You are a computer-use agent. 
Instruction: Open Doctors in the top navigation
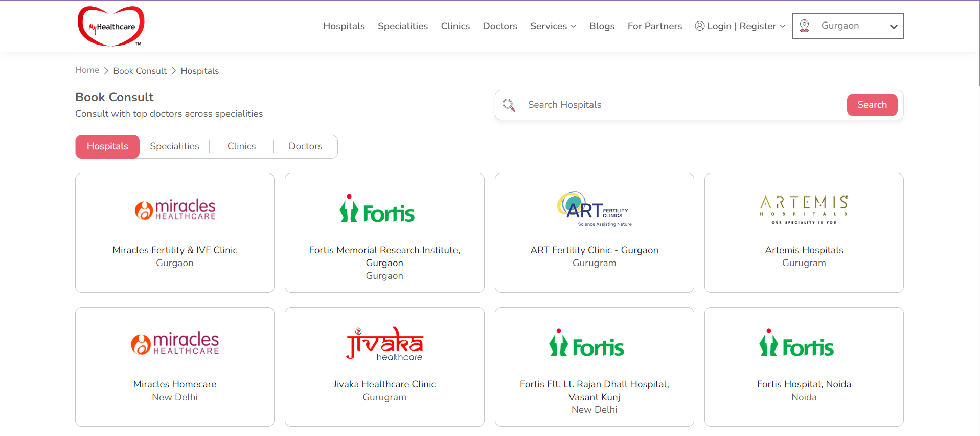point(500,26)
